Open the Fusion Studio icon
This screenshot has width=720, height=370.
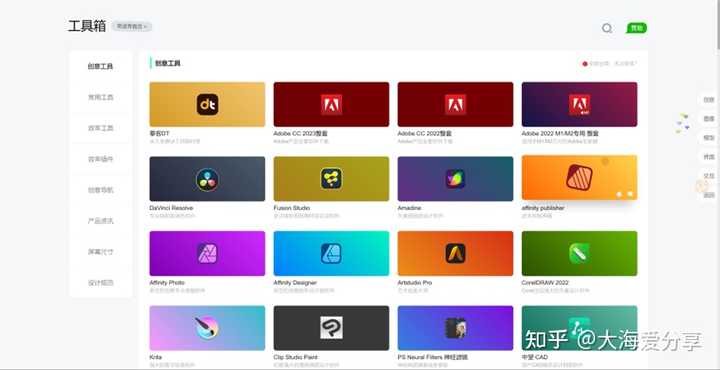click(331, 179)
